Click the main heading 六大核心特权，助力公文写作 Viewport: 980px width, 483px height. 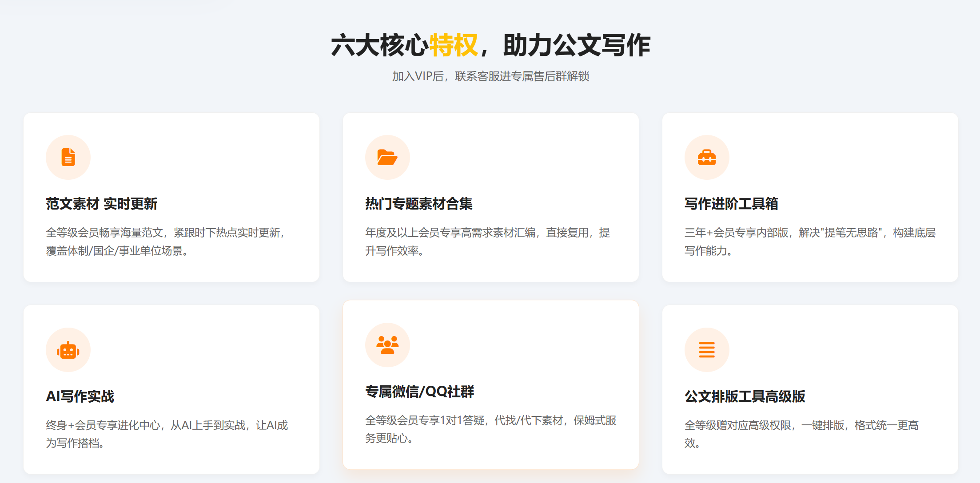[x=490, y=45]
